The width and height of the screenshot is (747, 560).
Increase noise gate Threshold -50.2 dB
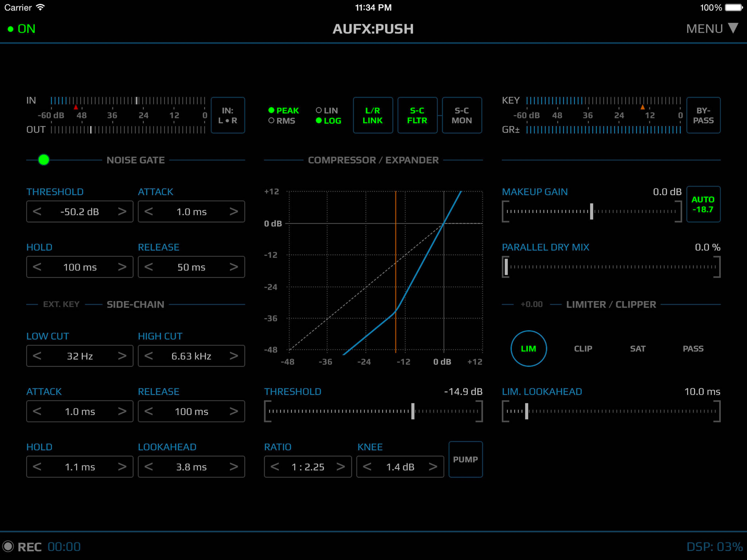click(122, 211)
